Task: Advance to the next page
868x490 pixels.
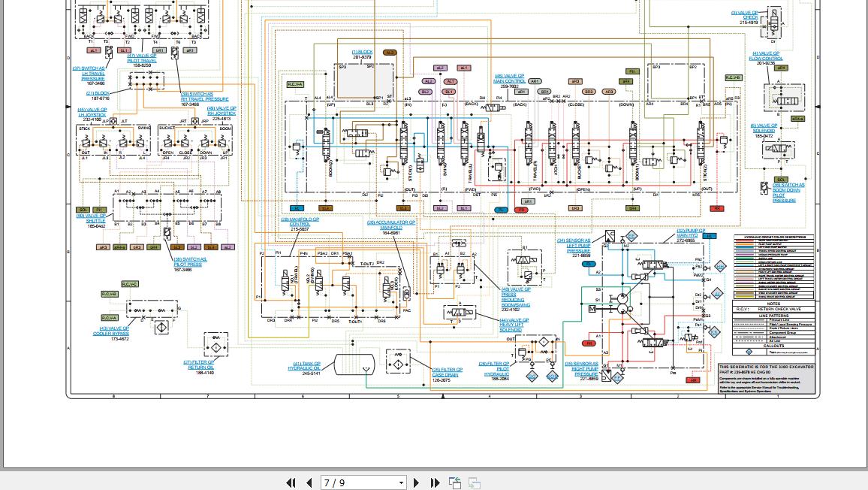Action: coord(416,483)
